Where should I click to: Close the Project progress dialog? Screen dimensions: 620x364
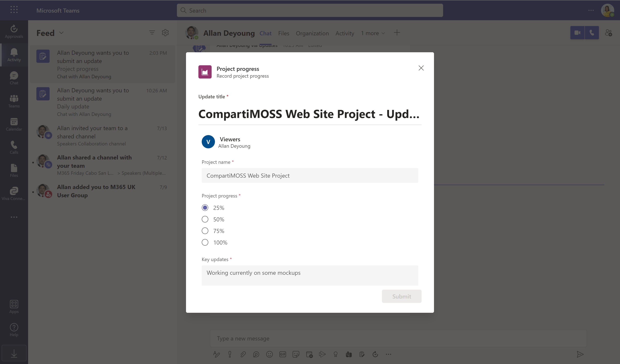pos(421,68)
